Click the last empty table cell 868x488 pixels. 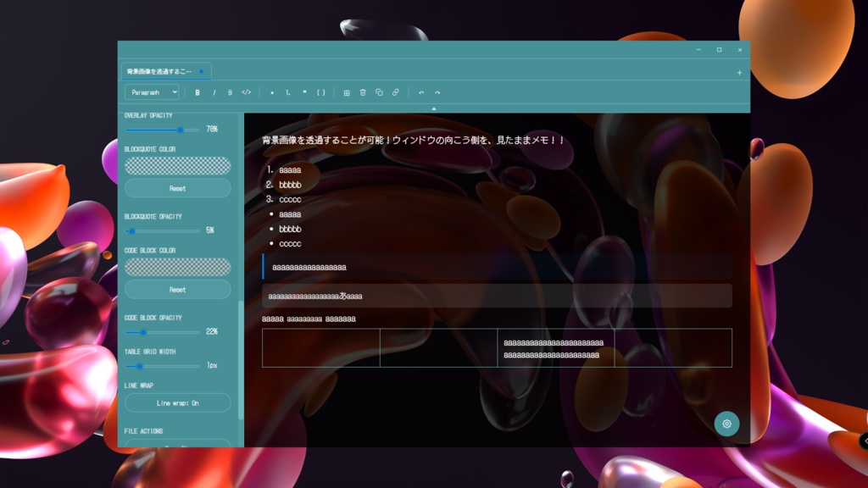click(673, 348)
